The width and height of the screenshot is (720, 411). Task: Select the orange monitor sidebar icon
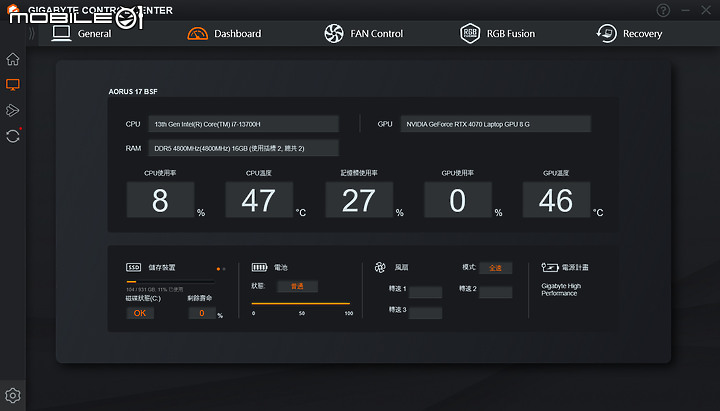[x=13, y=84]
